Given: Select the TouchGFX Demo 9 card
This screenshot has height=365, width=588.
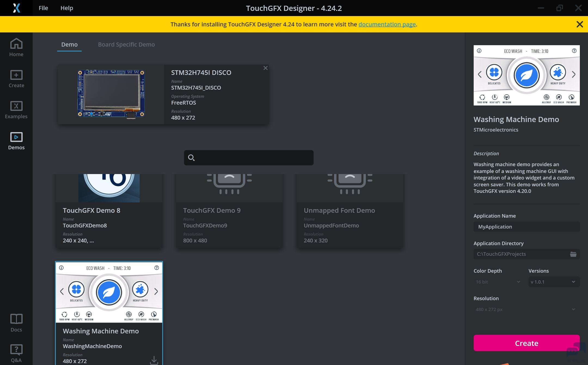Looking at the screenshot, I should (229, 211).
